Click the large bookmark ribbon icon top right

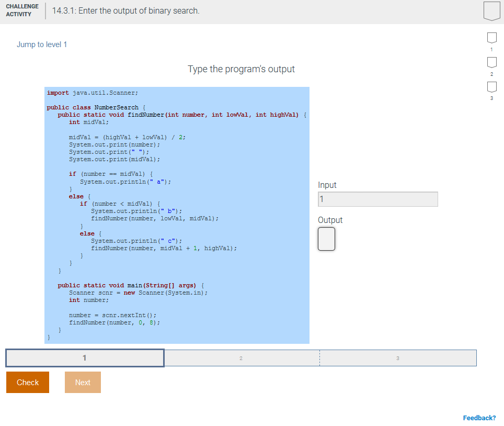click(491, 10)
